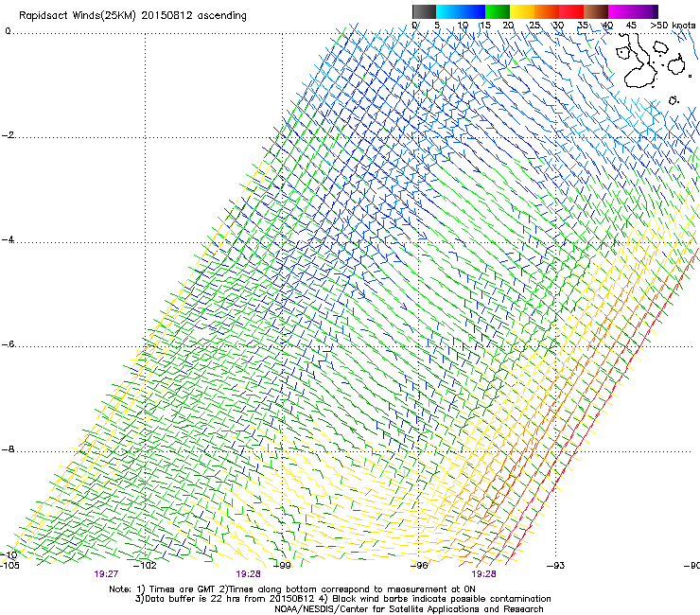Image resolution: width=700 pixels, height=615 pixels.
Task: Click the '25' label under the color legend
Action: pos(534,26)
